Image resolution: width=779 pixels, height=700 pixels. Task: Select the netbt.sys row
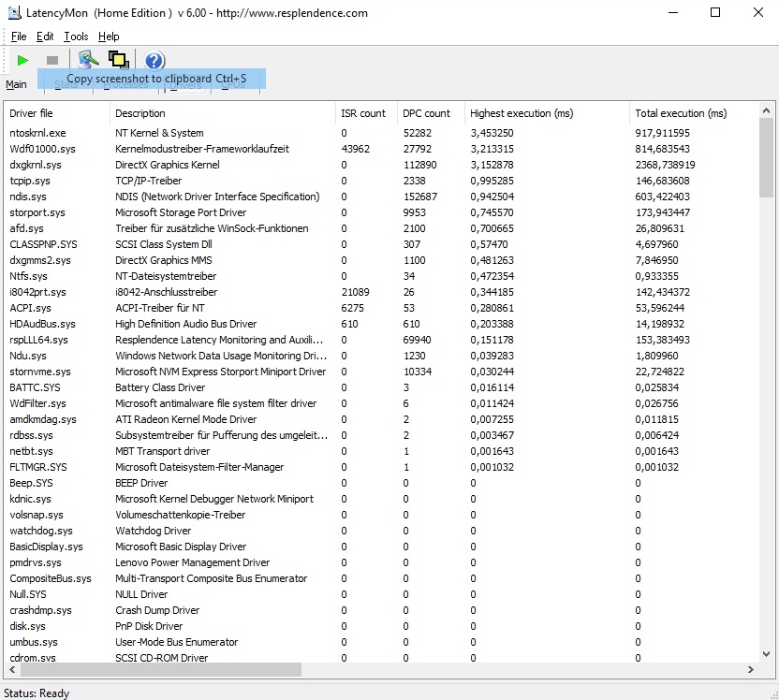coord(382,451)
